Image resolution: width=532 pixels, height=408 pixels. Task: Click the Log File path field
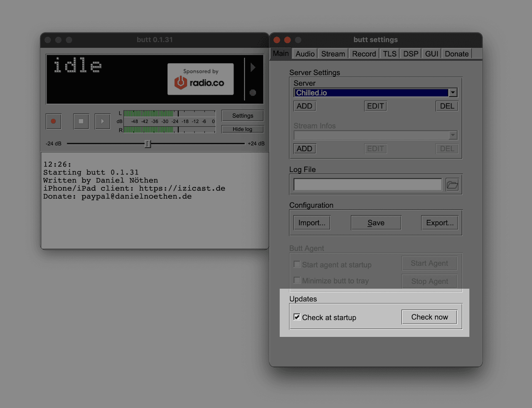(x=367, y=184)
